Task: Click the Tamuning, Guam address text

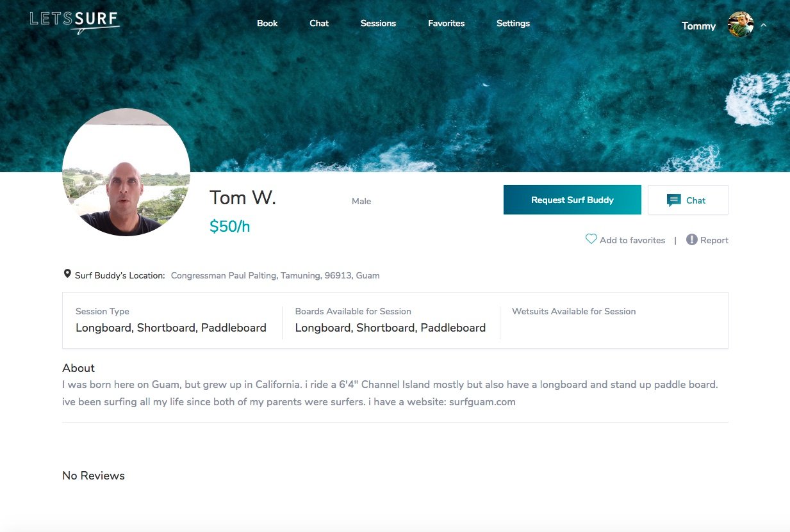Action: [276, 275]
